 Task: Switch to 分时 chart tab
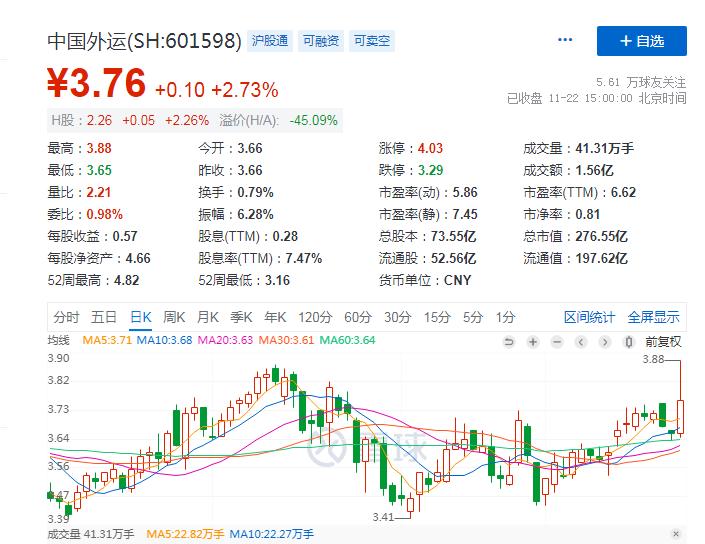click(x=66, y=317)
